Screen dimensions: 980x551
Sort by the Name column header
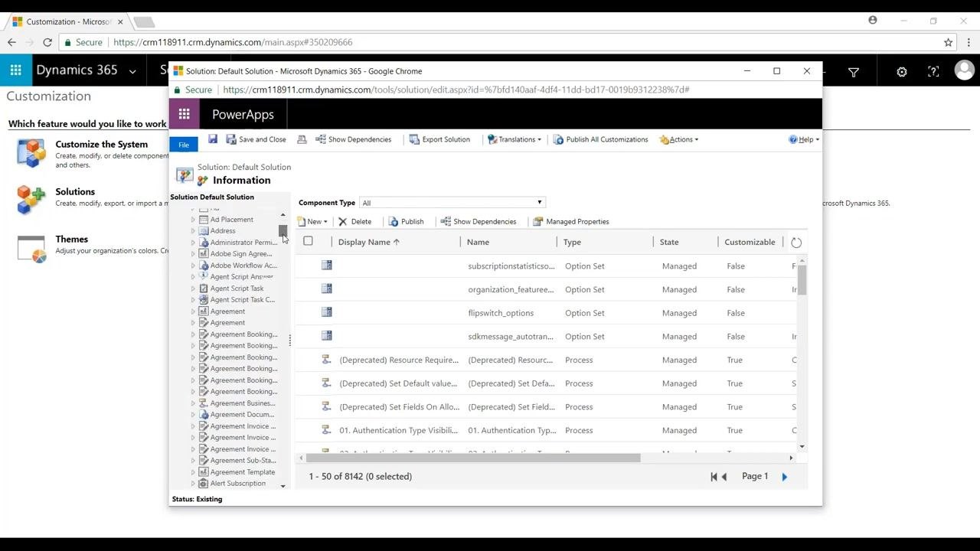(x=478, y=242)
